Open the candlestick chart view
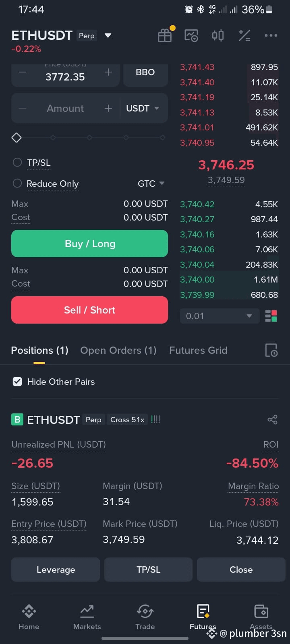The height and width of the screenshot is (644, 290). [x=218, y=35]
